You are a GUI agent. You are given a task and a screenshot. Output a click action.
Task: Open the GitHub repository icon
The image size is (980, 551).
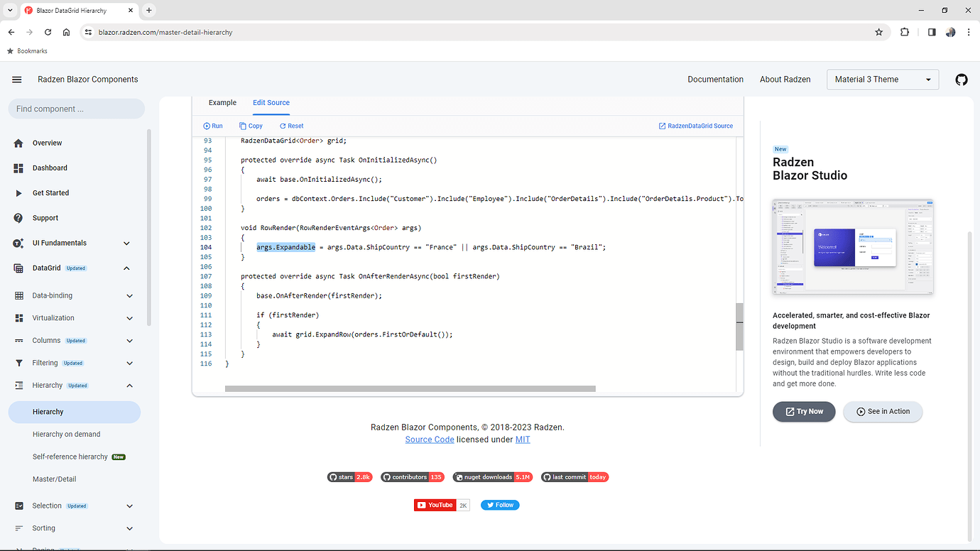pyautogui.click(x=962, y=80)
